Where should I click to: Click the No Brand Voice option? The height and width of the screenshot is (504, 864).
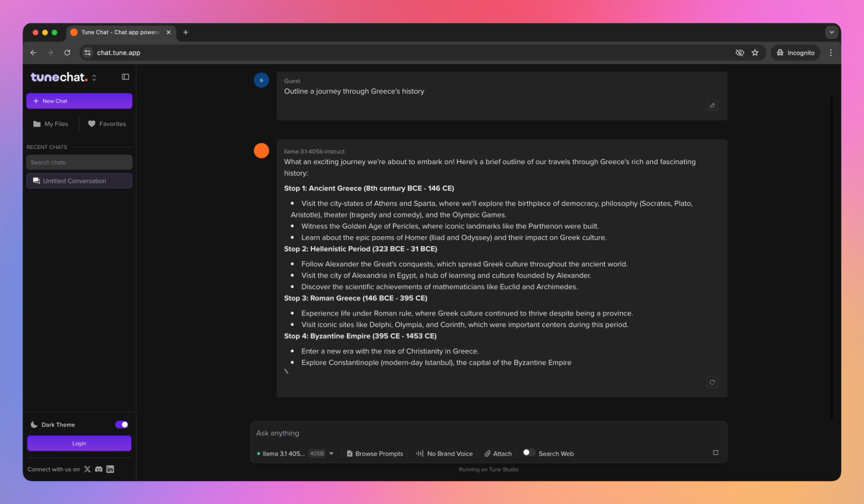pos(444,454)
